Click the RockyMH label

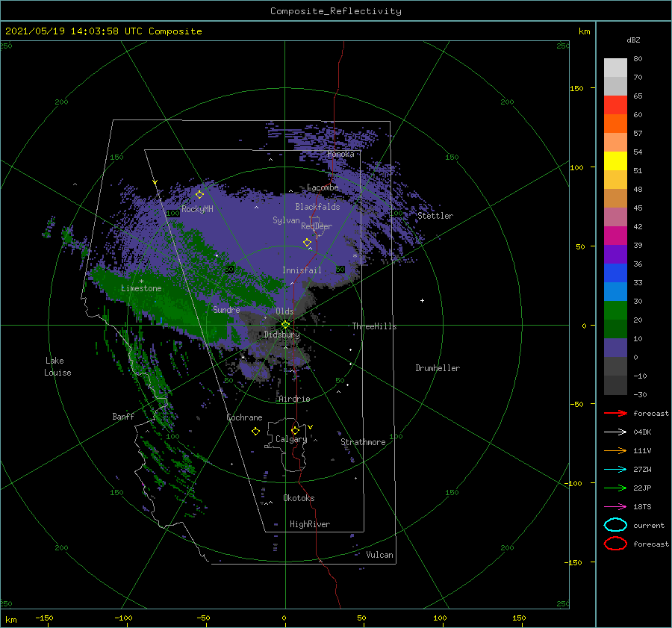click(x=197, y=209)
